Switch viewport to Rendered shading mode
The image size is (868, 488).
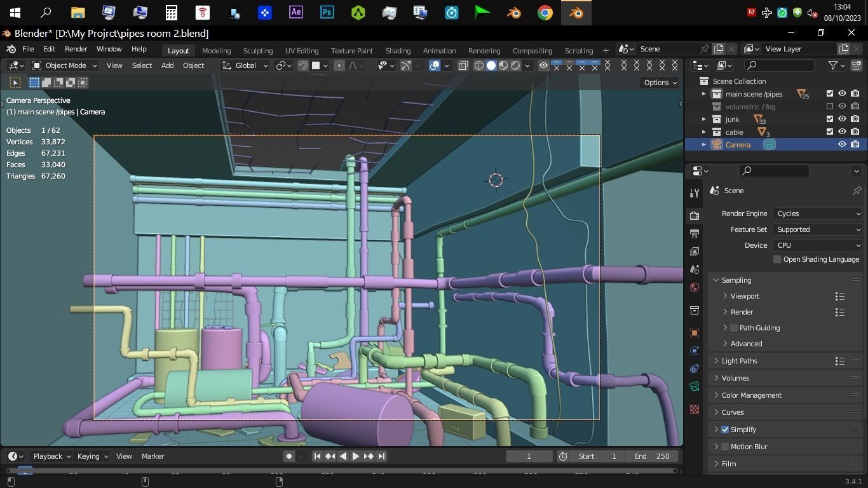pyautogui.click(x=515, y=65)
